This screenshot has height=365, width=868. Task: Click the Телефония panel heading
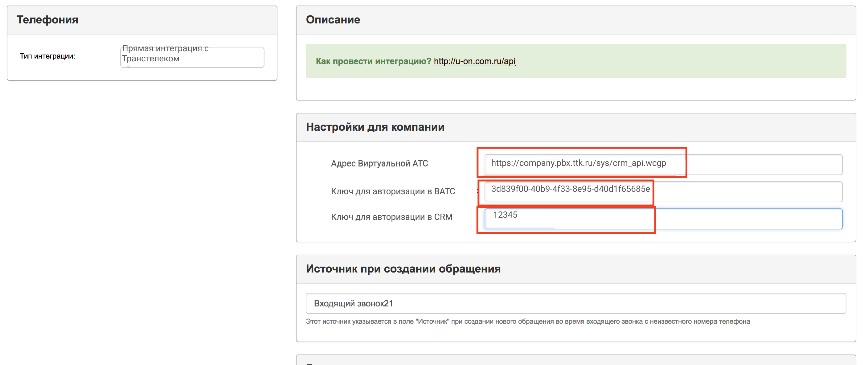[x=47, y=19]
